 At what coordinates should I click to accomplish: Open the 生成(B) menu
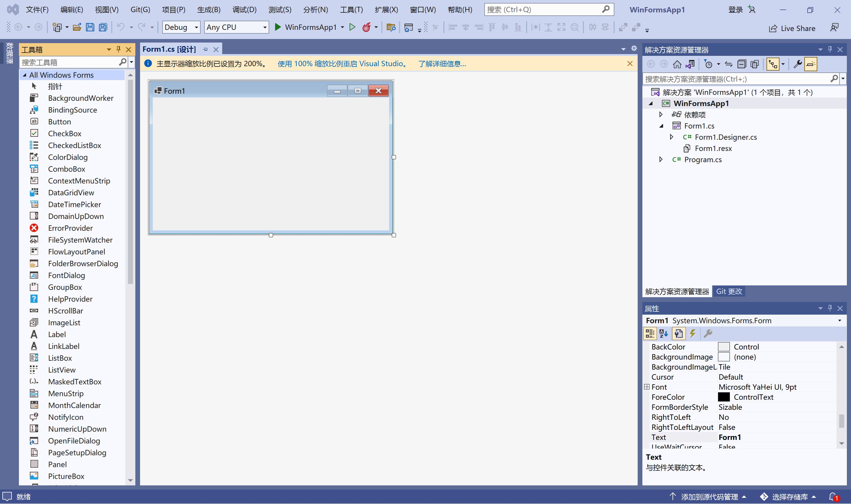coord(208,9)
